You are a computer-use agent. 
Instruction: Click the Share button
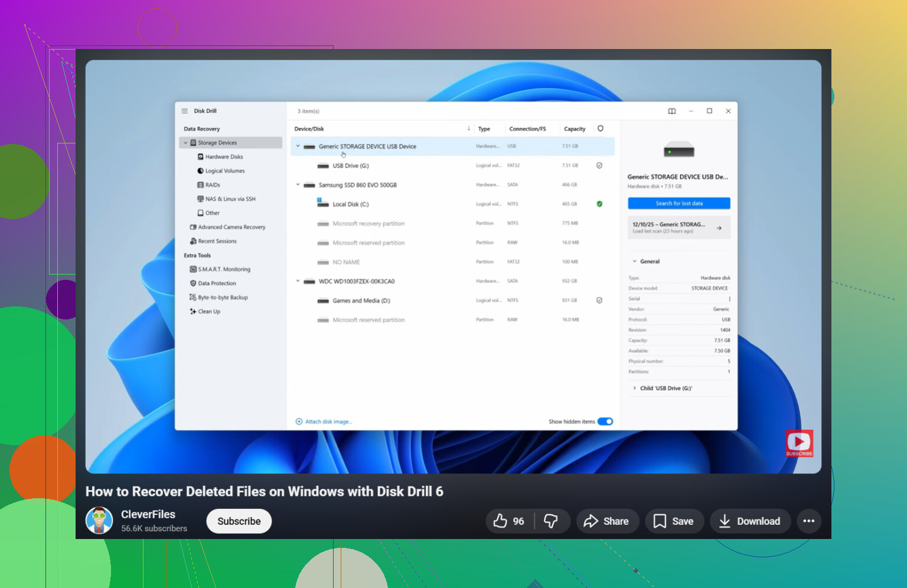(x=608, y=521)
